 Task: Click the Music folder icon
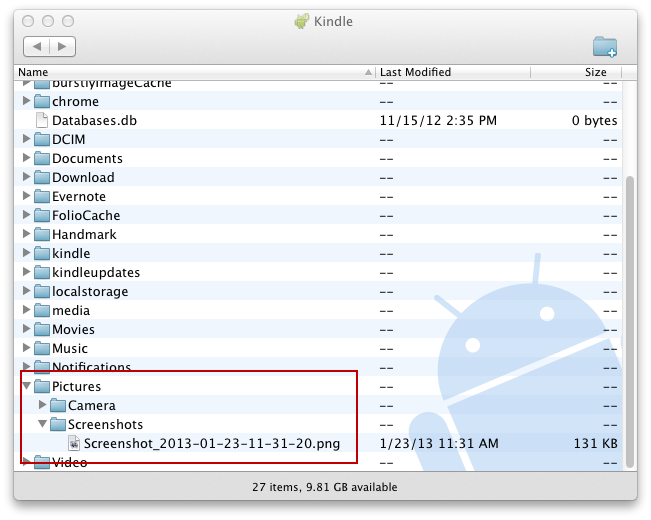[x=42, y=348]
